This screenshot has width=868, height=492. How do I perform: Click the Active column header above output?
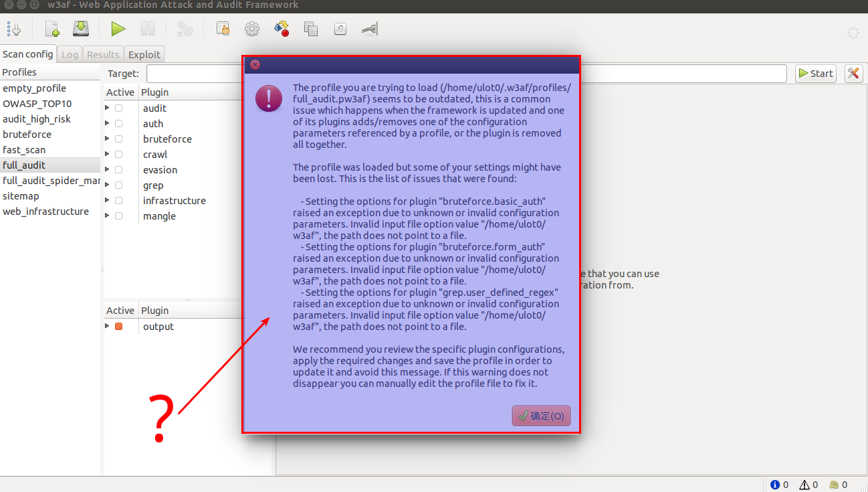[120, 311]
